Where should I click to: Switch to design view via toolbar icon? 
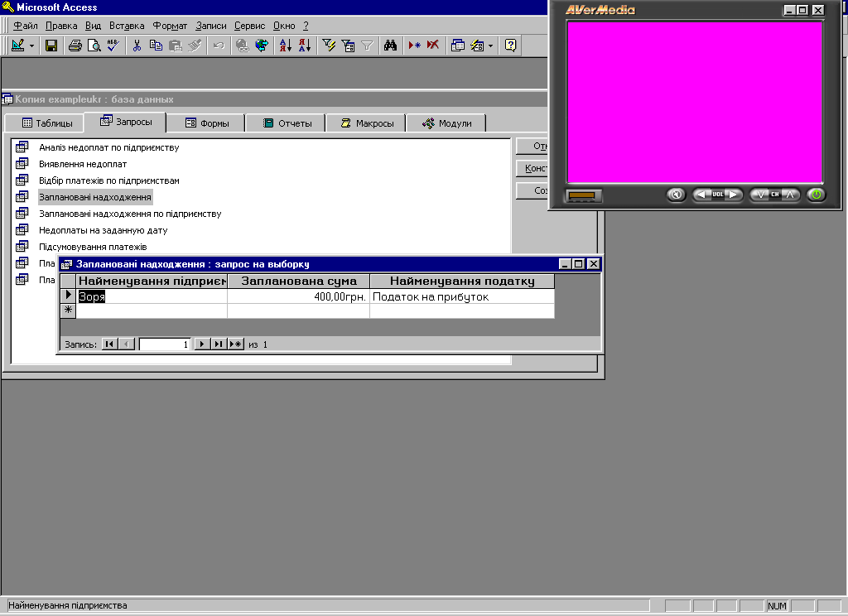[18, 46]
